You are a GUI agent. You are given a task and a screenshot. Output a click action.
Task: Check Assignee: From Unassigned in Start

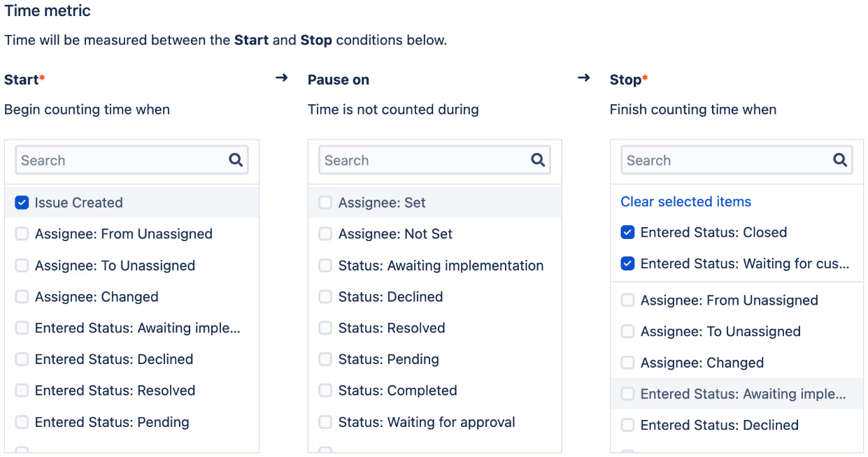(x=22, y=234)
